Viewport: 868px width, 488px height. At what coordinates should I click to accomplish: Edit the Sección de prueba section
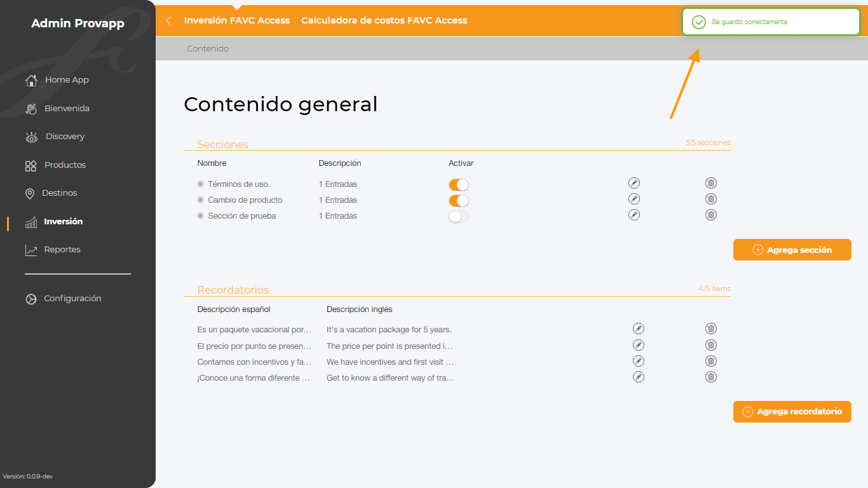(x=634, y=215)
